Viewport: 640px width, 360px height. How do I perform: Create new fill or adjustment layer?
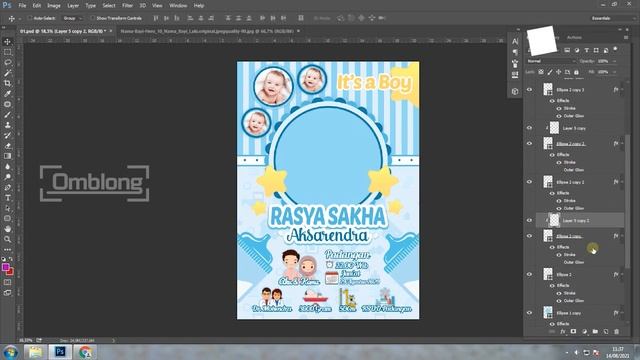(x=584, y=331)
